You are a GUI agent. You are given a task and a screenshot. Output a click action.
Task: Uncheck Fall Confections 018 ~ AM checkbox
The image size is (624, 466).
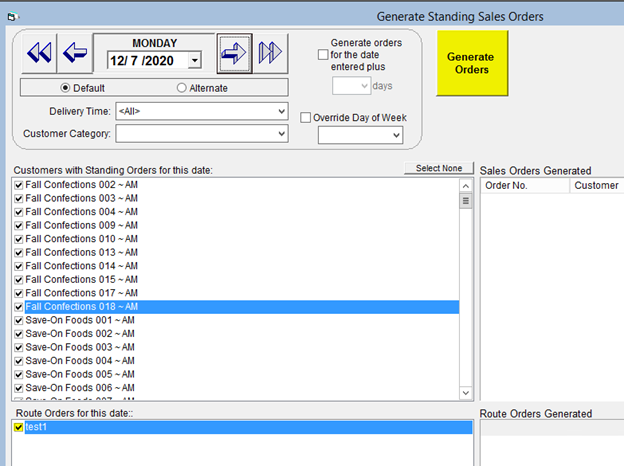[x=19, y=307]
